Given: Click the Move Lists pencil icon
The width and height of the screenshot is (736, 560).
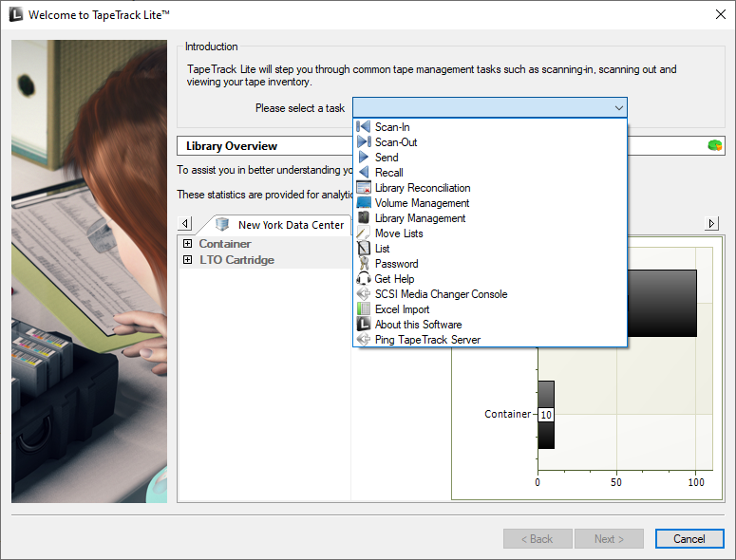Looking at the screenshot, I should (364, 233).
